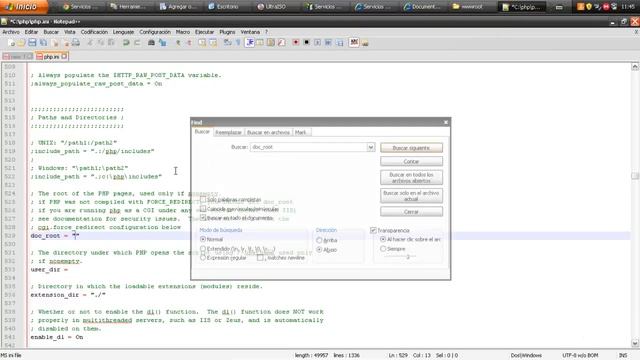Click the Copy toolbar icon
The height and width of the screenshot is (360, 640).
click(x=100, y=42)
